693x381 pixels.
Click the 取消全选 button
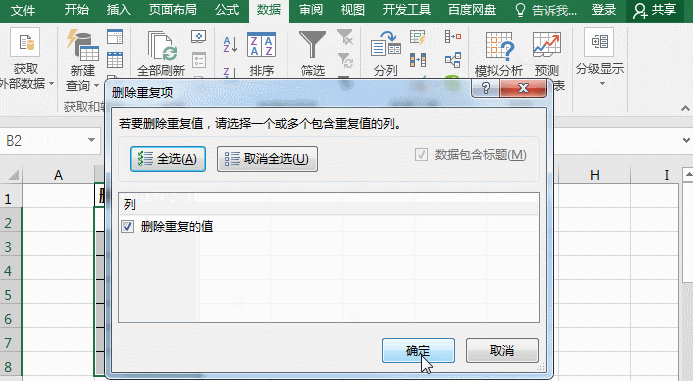coord(267,159)
